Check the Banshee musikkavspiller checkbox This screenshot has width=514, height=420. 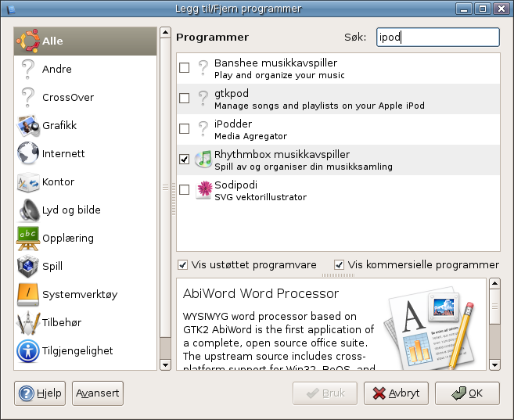coord(184,68)
